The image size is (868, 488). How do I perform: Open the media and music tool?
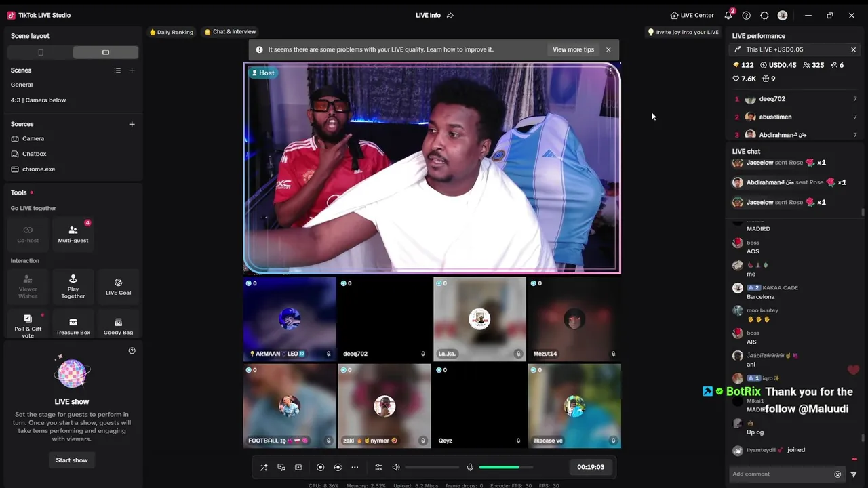click(281, 467)
